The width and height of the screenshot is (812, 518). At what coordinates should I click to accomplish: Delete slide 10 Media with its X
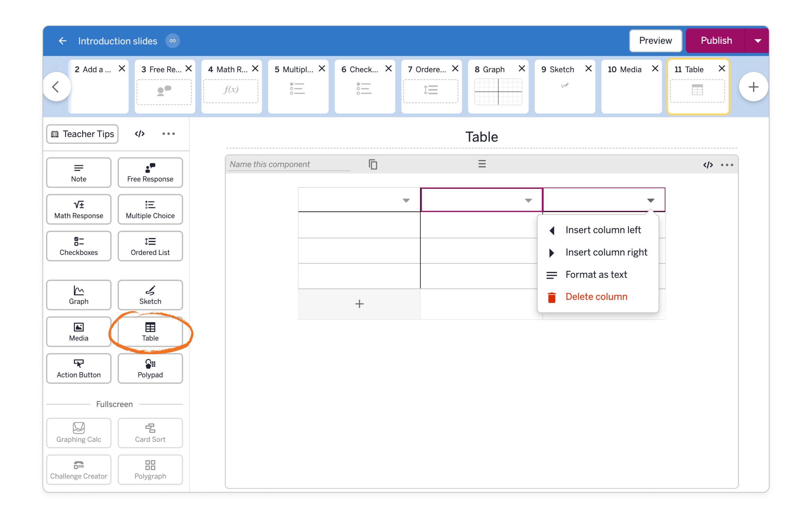(x=655, y=69)
